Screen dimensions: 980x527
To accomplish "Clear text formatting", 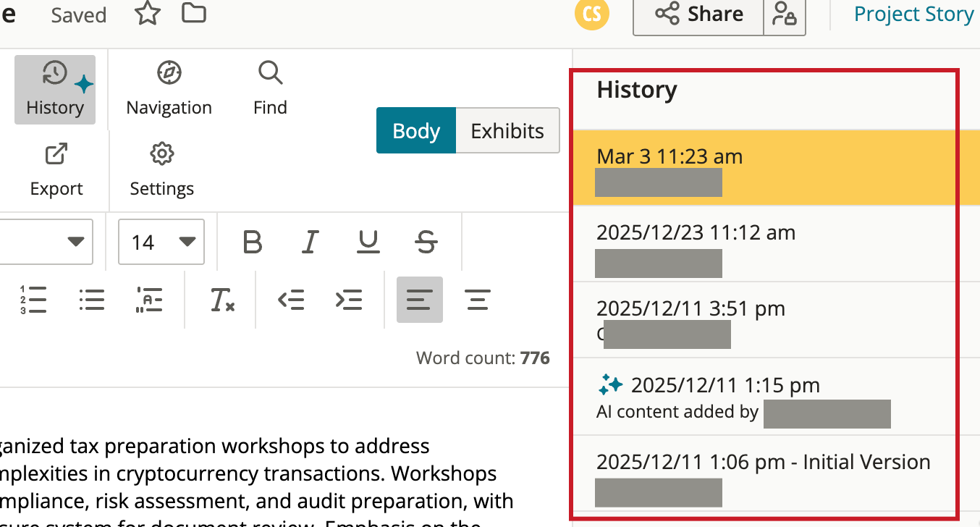I will point(222,300).
